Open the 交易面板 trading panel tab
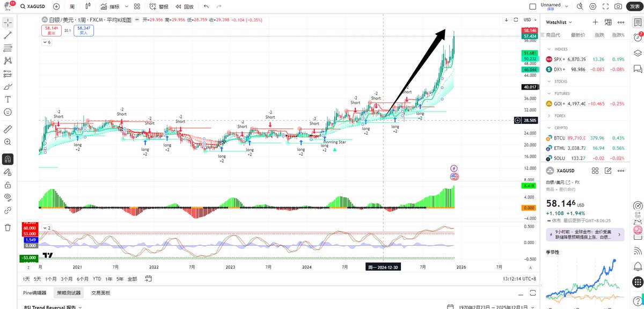The height and width of the screenshot is (309, 644). click(101, 293)
